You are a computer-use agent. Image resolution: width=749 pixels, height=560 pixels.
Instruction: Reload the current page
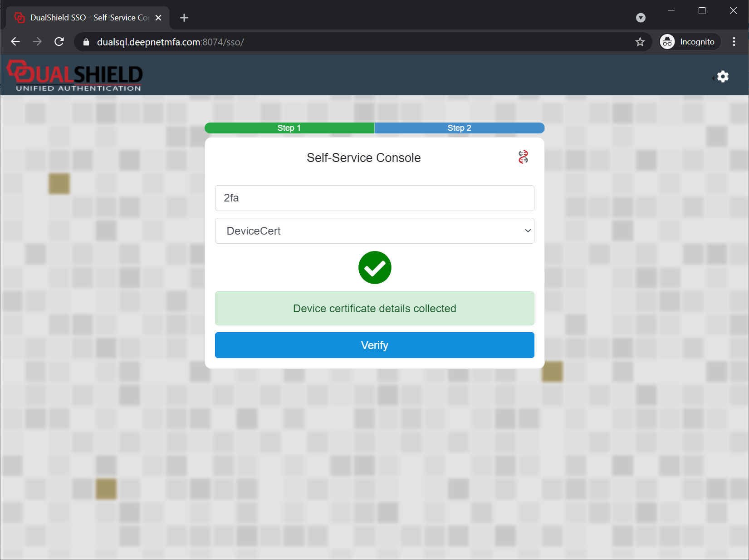pyautogui.click(x=59, y=42)
